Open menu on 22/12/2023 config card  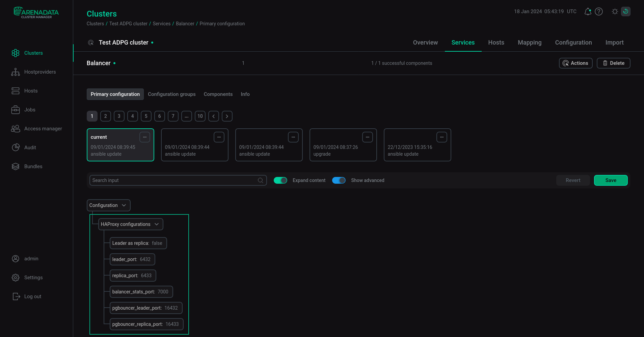(x=442, y=137)
